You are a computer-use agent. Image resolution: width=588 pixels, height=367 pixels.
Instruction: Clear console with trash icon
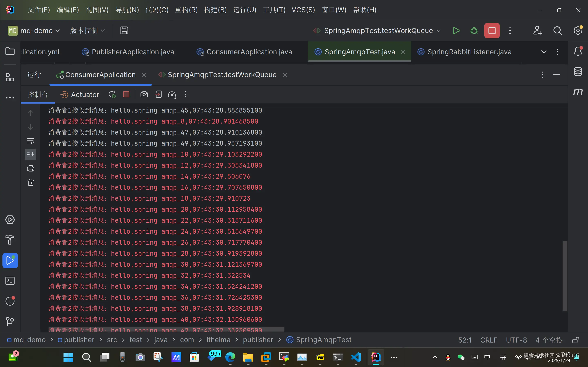31,182
